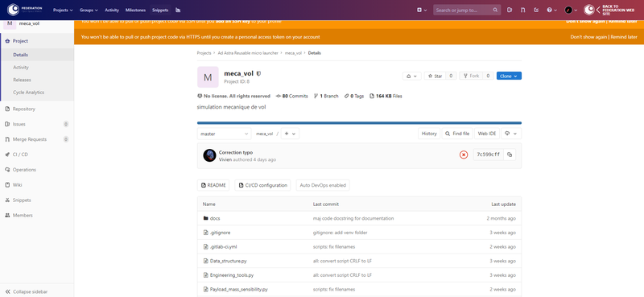Click Vivien's commit author avatar

[x=209, y=155]
